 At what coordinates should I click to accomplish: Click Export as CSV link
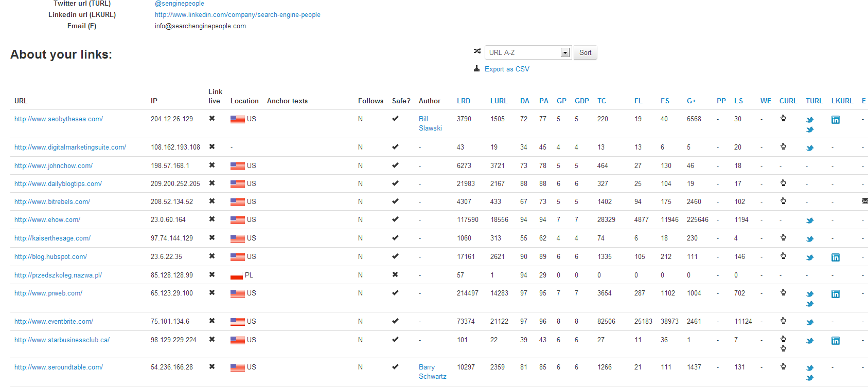coord(506,69)
